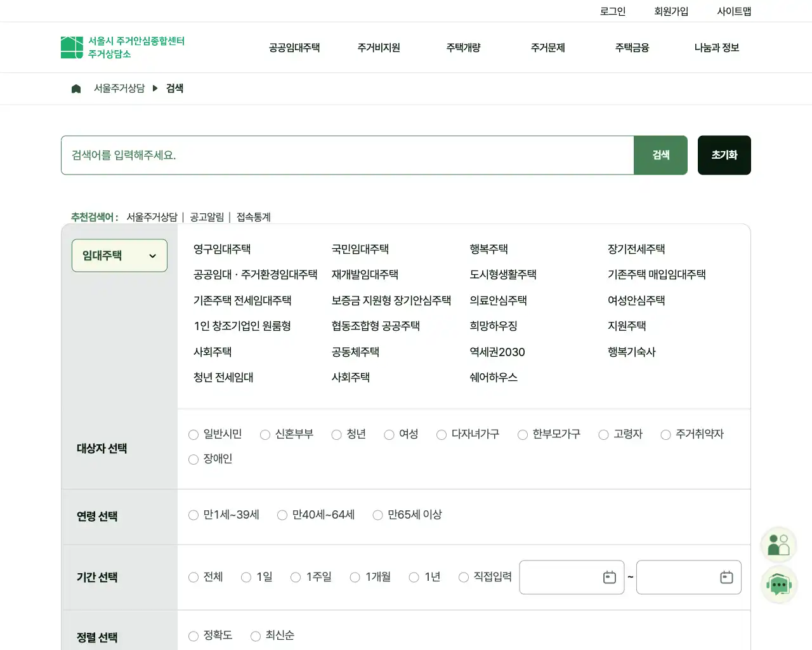Screen dimensions: 812x650
Task: Click the 접속통계 recommended keyword
Action: pyautogui.click(x=253, y=216)
